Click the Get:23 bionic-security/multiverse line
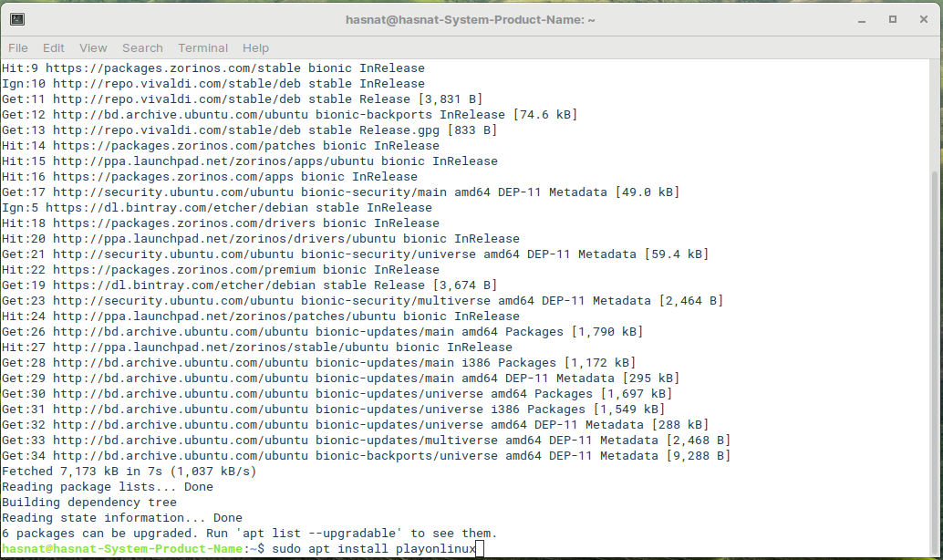The width and height of the screenshot is (943, 560). pyautogui.click(x=363, y=301)
